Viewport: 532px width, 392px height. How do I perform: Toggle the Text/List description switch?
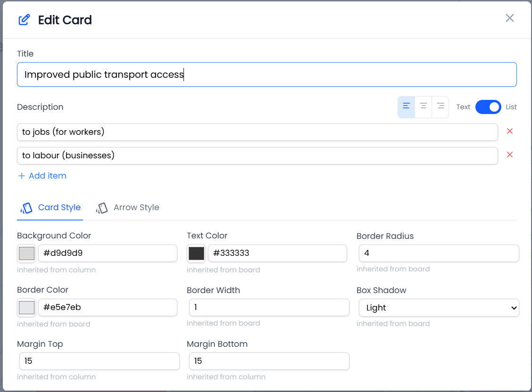(488, 107)
